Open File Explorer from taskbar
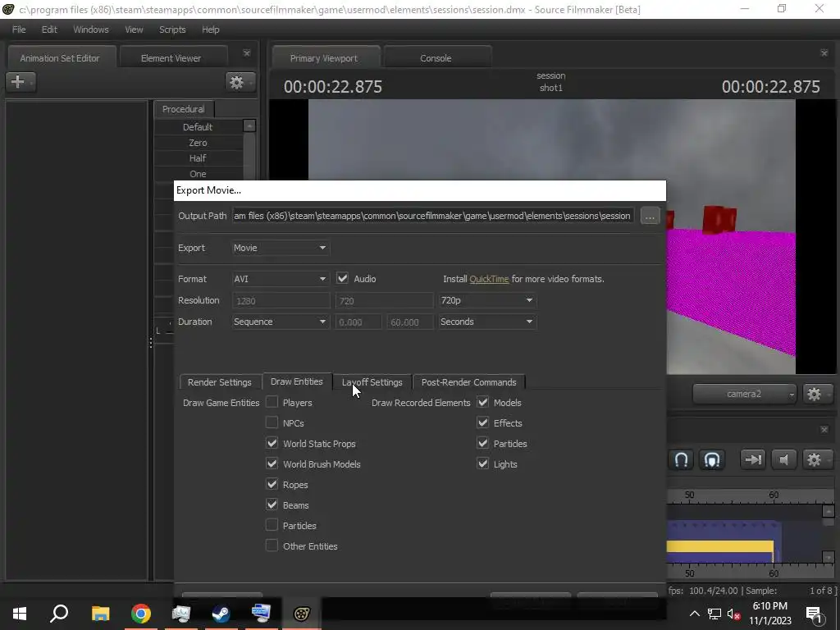The width and height of the screenshot is (840, 630). click(x=100, y=614)
